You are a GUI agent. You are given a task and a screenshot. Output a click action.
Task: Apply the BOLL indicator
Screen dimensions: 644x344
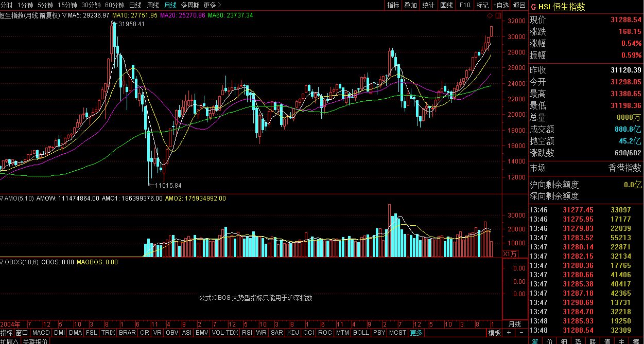point(361,333)
